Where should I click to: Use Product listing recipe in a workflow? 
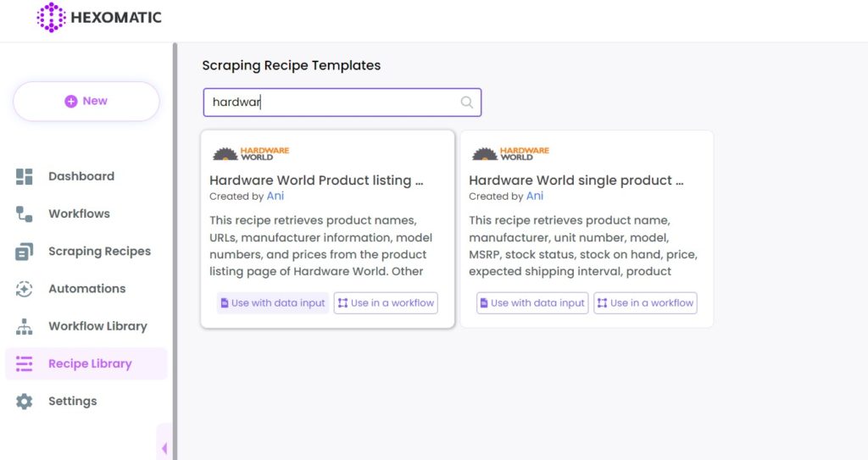[386, 303]
